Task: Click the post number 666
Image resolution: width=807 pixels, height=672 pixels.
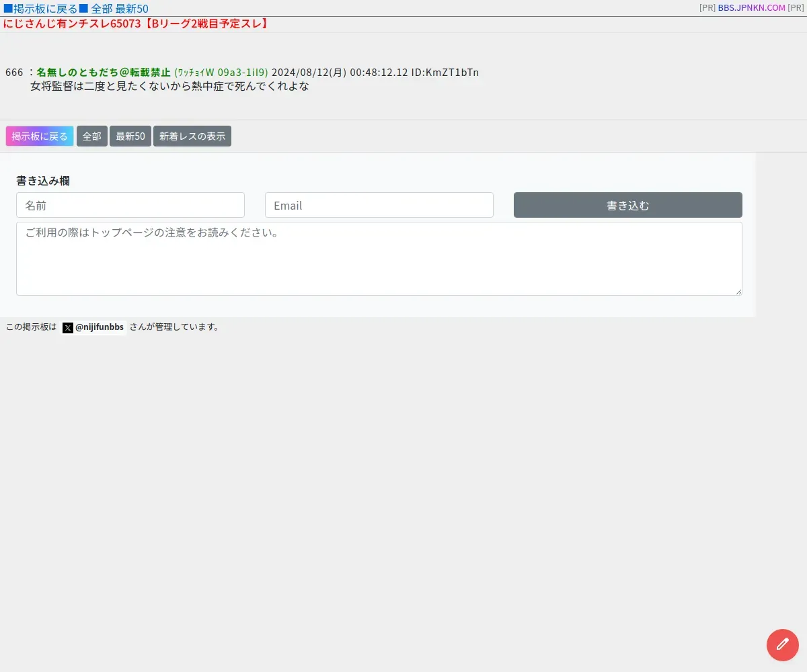Action: (14, 72)
